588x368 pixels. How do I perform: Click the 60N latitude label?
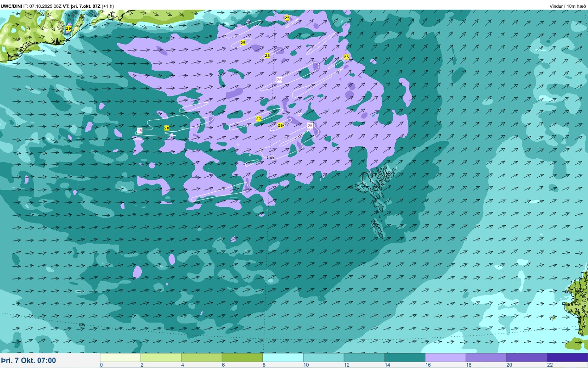click(82, 324)
